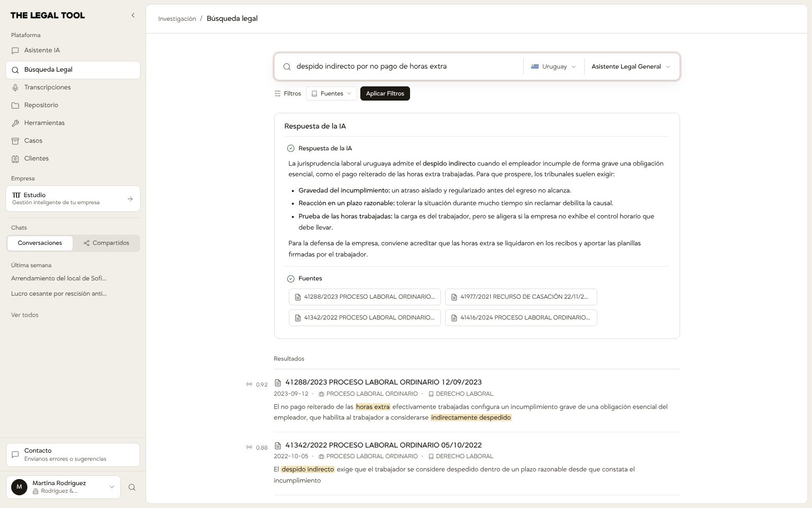This screenshot has width=812, height=508.
Task: Click the search icon beside user profile
Action: 132,487
